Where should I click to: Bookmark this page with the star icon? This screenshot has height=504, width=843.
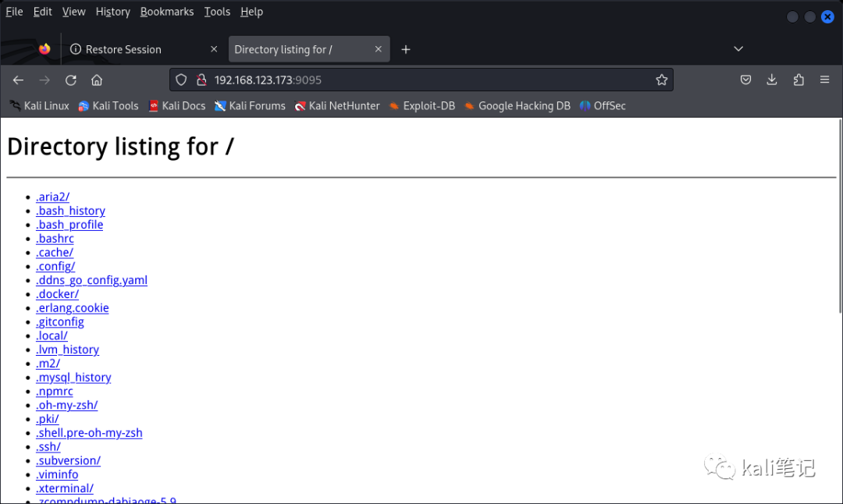coord(661,80)
